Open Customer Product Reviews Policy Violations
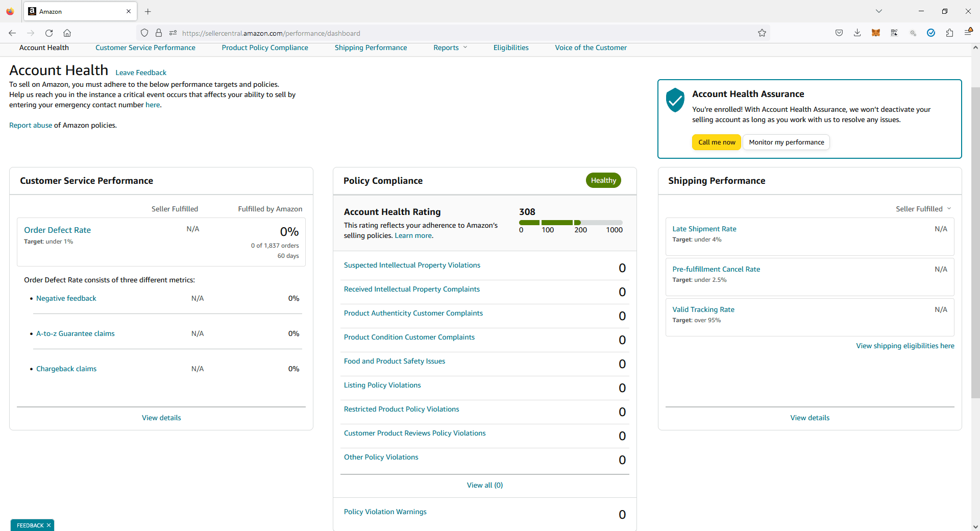The width and height of the screenshot is (980, 531). pyautogui.click(x=415, y=433)
